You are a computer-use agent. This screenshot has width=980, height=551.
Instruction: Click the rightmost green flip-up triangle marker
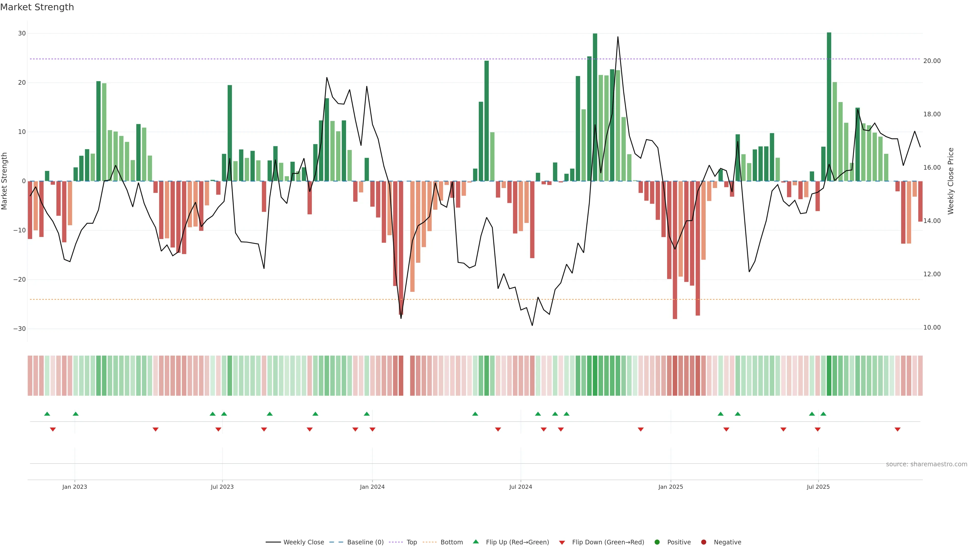[x=823, y=414]
